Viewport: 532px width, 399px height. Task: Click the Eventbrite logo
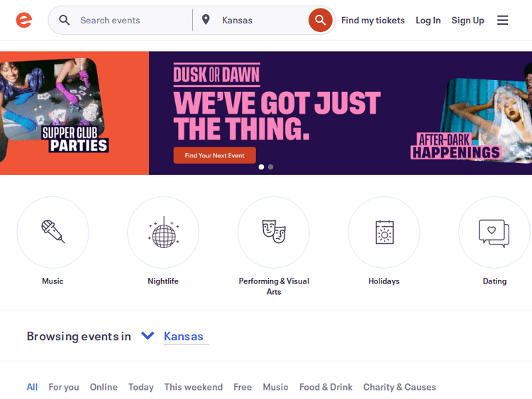coord(23,21)
